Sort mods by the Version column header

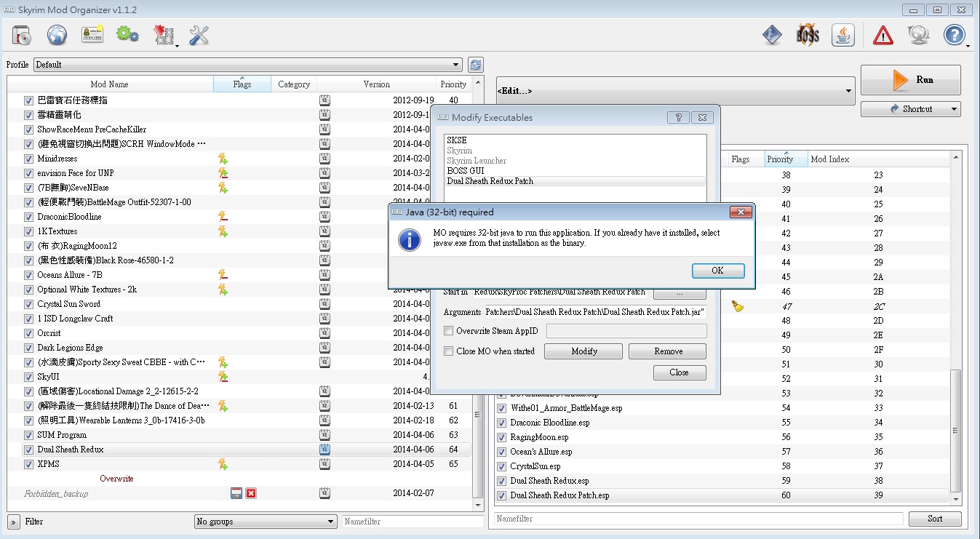point(376,84)
